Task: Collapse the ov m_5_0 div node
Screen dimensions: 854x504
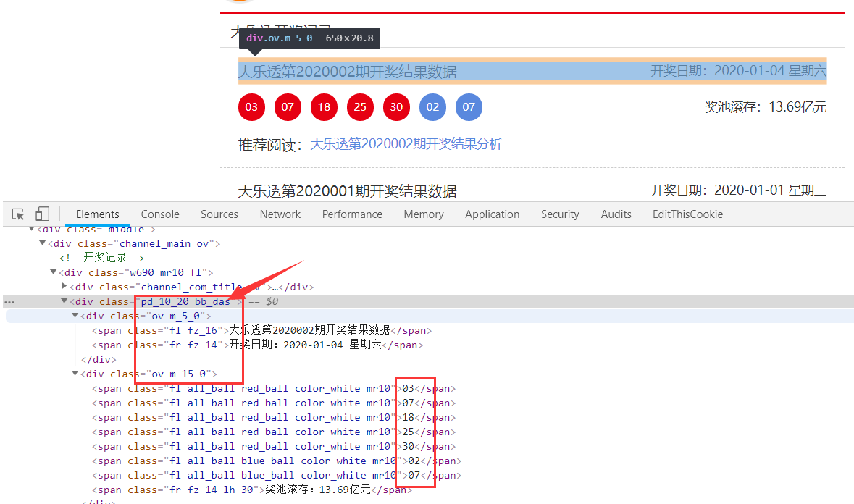Action: pyautogui.click(x=75, y=316)
